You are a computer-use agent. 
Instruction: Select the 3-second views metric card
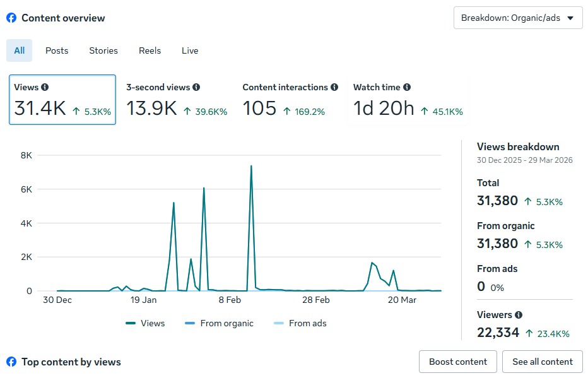pos(177,100)
